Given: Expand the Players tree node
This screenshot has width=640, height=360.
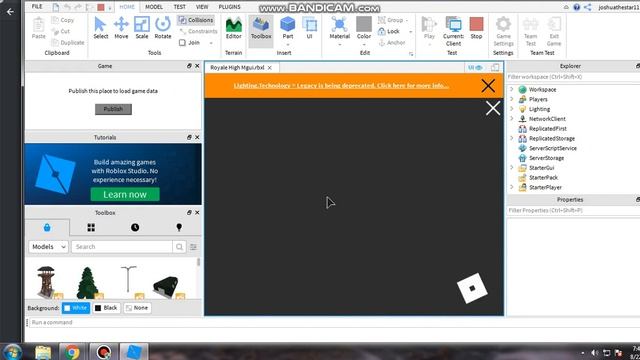Looking at the screenshot, I should click(x=511, y=99).
